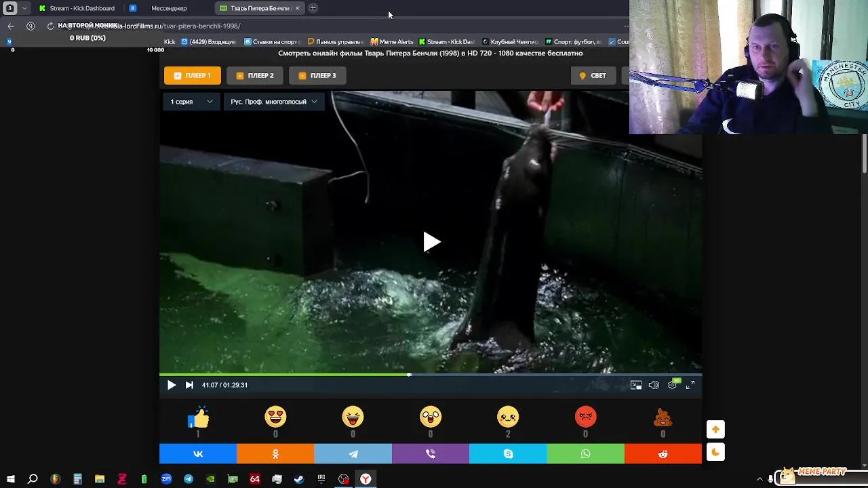868x488 pixels.
Task: Open Zoom app from the taskbar
Action: tap(166, 479)
